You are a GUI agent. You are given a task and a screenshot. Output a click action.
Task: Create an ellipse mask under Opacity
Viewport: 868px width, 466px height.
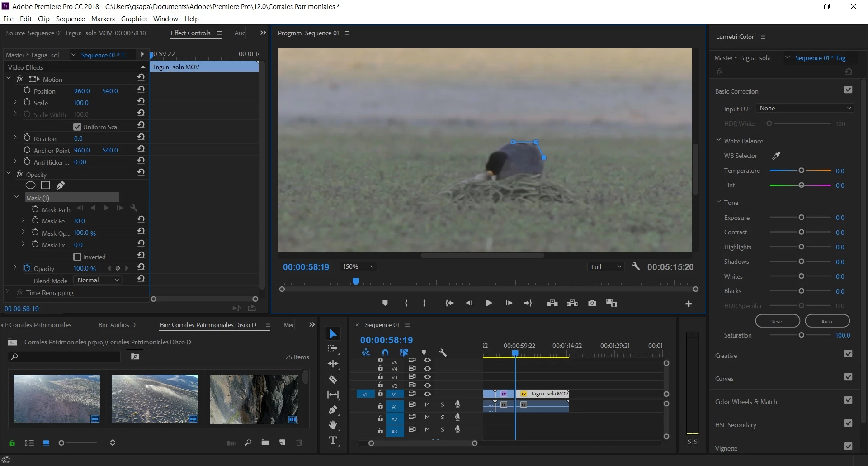pos(30,185)
